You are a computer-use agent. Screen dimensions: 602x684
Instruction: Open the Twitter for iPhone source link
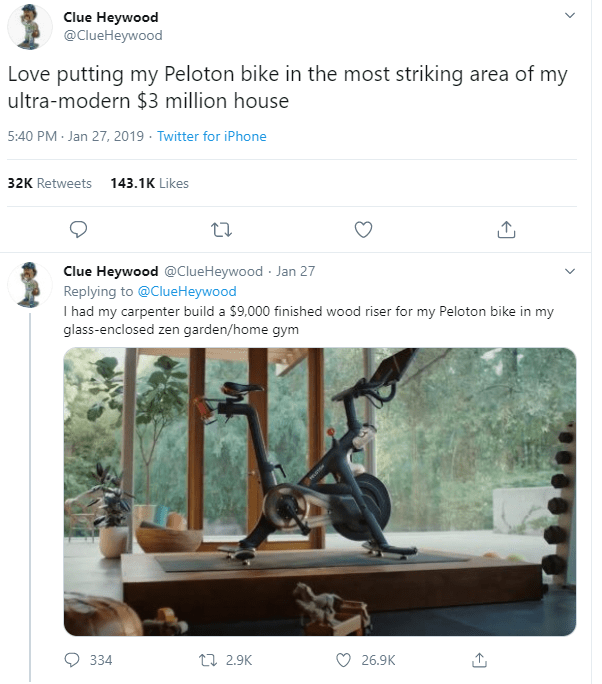click(212, 136)
